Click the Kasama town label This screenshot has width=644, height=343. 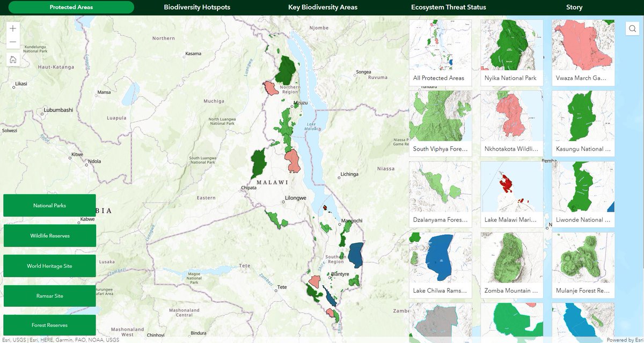193,54
